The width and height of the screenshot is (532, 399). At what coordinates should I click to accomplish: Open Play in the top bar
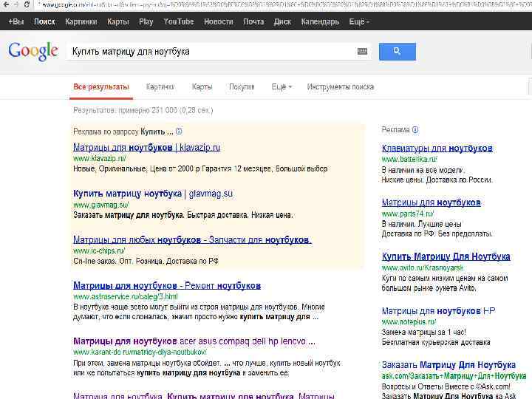[x=146, y=21]
